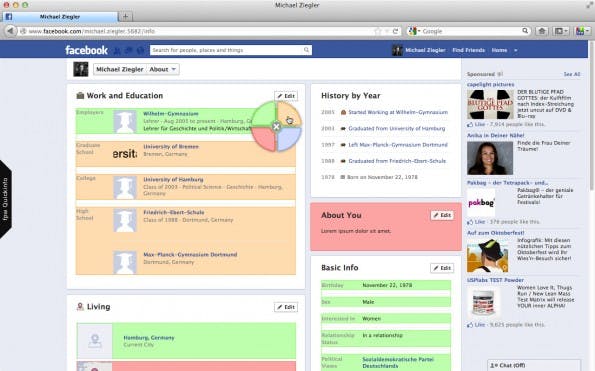Go to Home in the header
Viewport: 595px width, 371px height.
pyautogui.click(x=499, y=50)
